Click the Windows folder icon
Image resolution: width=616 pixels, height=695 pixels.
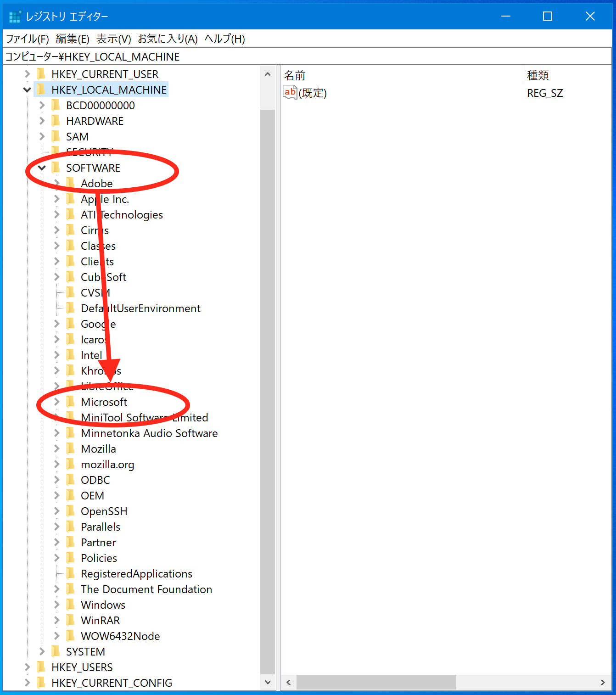coord(70,605)
